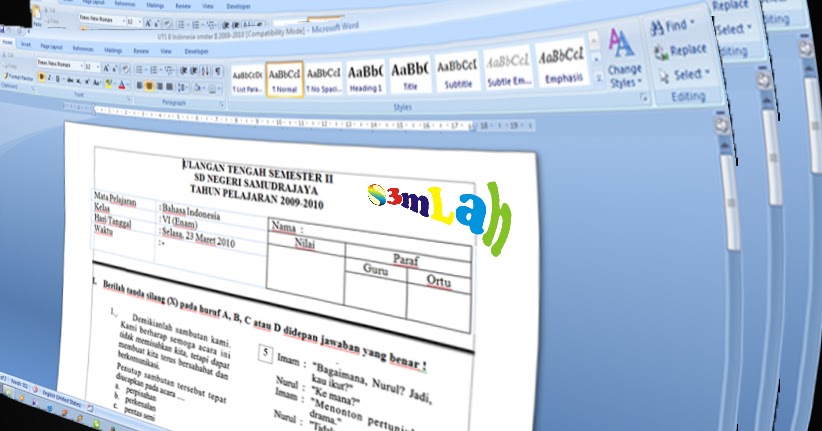Click the Words: 311 status bar count

[x=19, y=384]
